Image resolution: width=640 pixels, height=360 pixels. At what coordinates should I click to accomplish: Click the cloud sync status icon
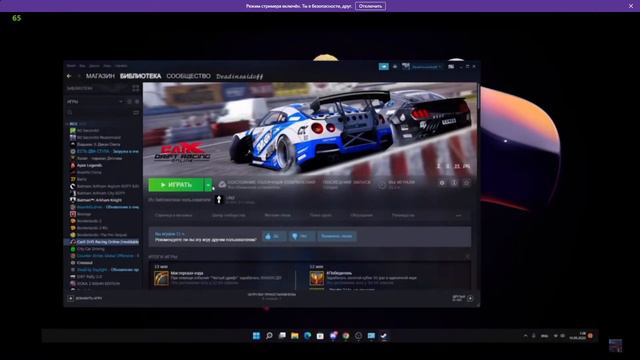click(222, 184)
